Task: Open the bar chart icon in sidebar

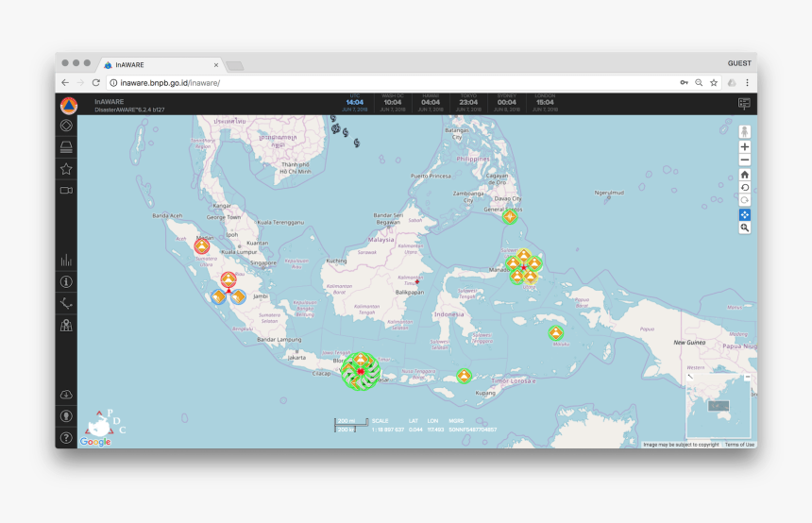Action: pos(66,261)
